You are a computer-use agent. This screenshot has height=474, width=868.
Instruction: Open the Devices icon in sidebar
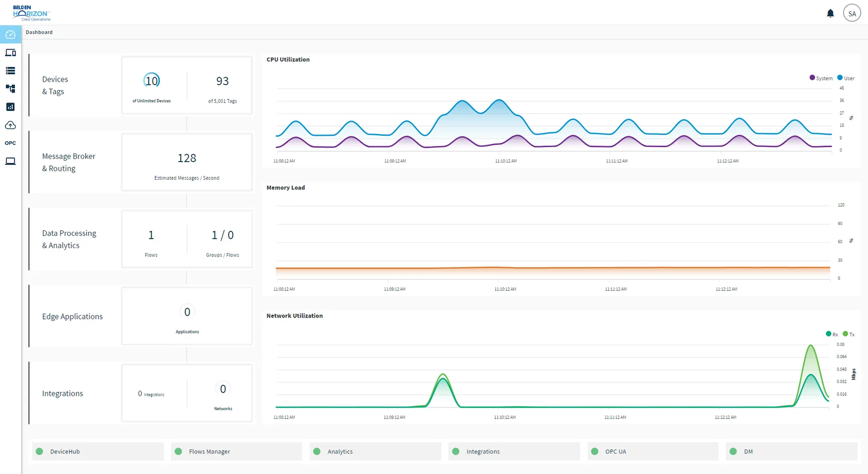coord(10,53)
